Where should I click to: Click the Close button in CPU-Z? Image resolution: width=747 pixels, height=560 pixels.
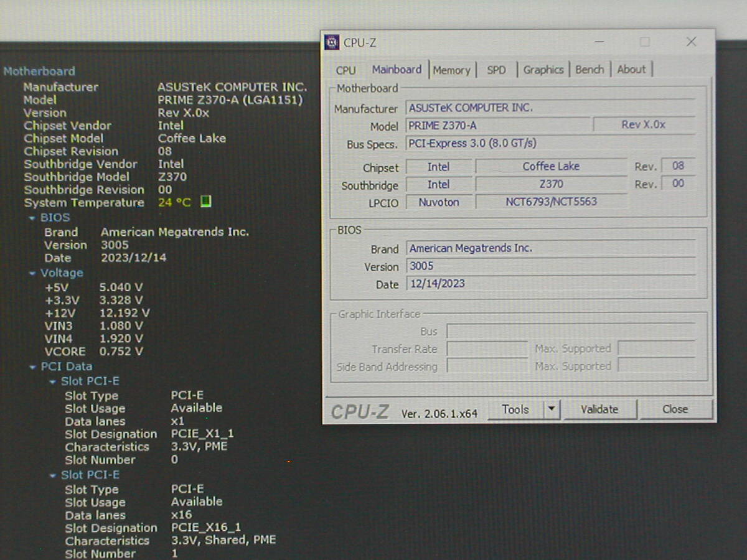click(x=675, y=409)
